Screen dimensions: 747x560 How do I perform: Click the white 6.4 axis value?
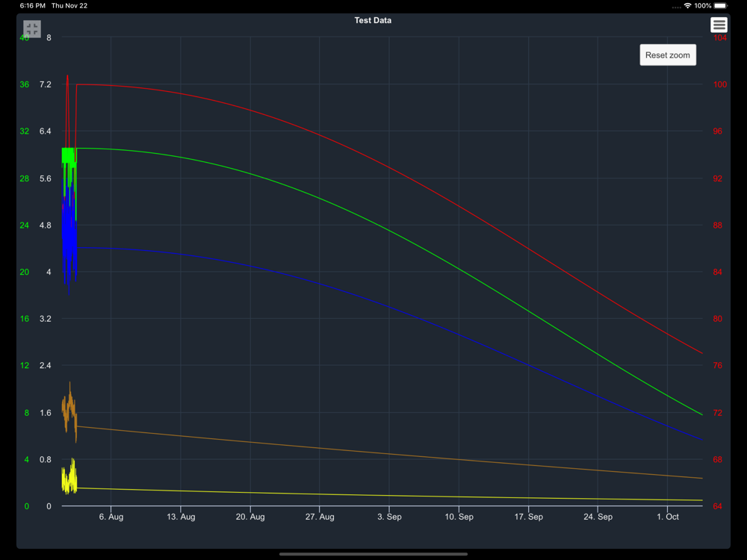click(46, 131)
